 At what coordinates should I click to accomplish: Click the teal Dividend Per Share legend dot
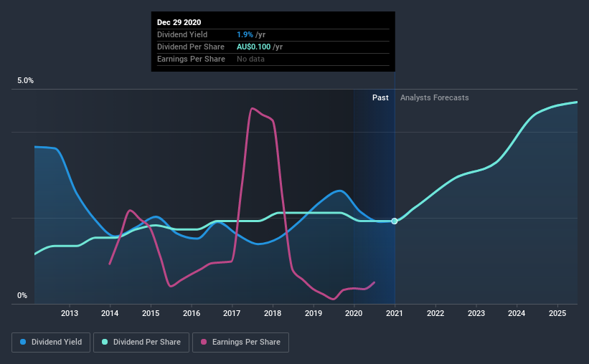click(105, 342)
